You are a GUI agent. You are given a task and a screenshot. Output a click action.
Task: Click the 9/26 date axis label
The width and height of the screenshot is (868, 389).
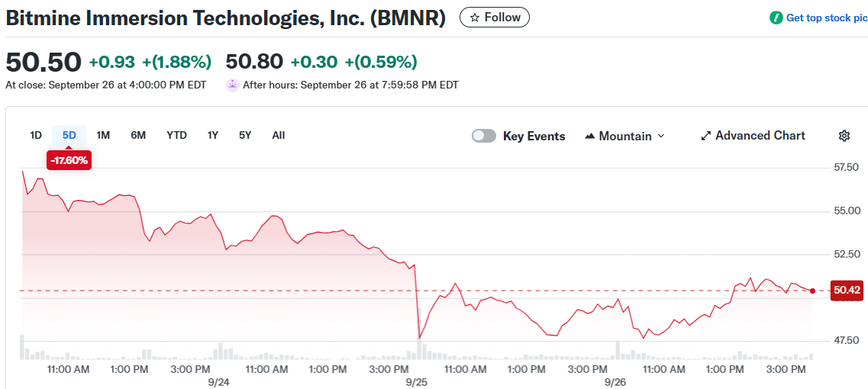coord(615,382)
